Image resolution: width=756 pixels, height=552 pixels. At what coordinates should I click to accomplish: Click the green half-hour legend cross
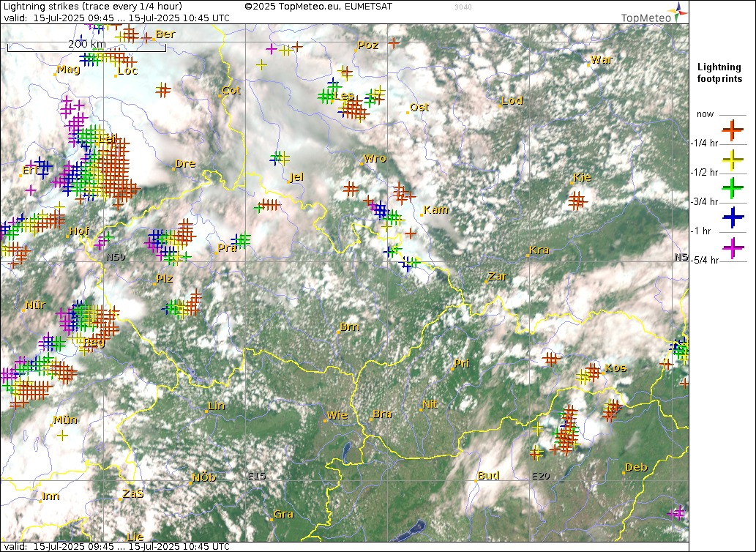733,188
